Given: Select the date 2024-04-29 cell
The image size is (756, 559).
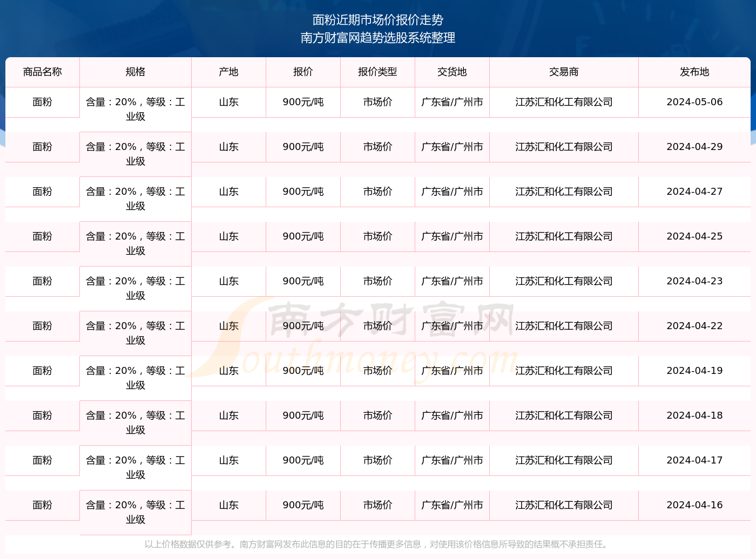Looking at the screenshot, I should [x=694, y=147].
